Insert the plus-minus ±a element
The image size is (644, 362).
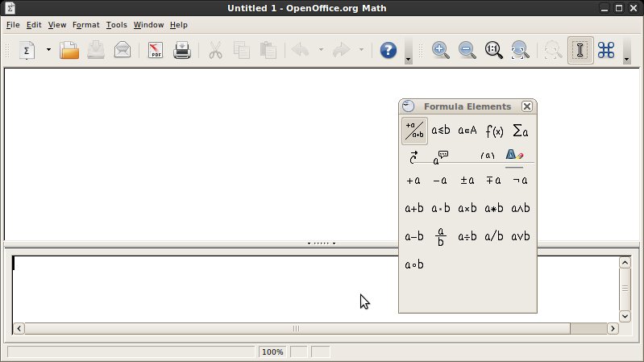click(x=467, y=181)
